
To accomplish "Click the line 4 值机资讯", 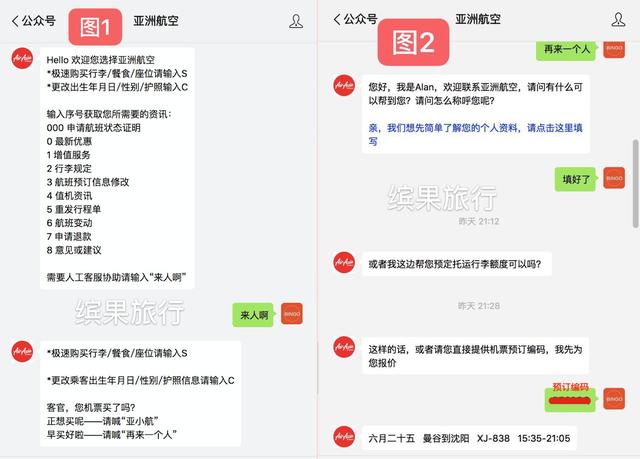I will click(x=69, y=195).
